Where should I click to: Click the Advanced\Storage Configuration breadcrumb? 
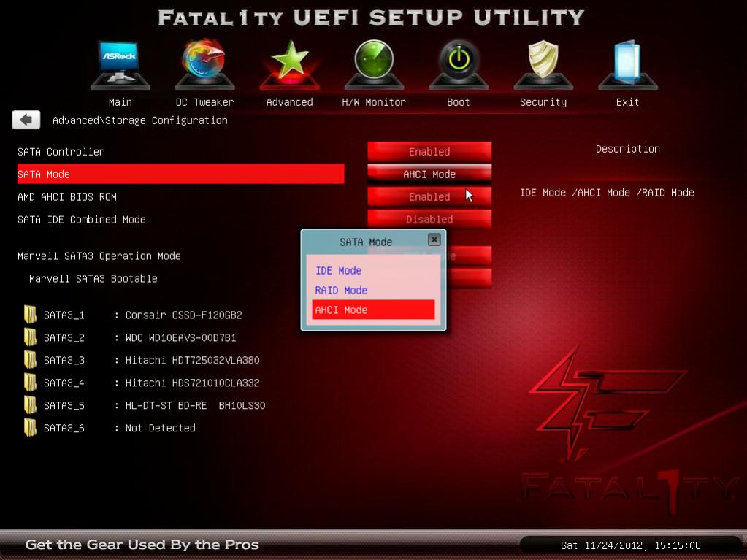(139, 120)
